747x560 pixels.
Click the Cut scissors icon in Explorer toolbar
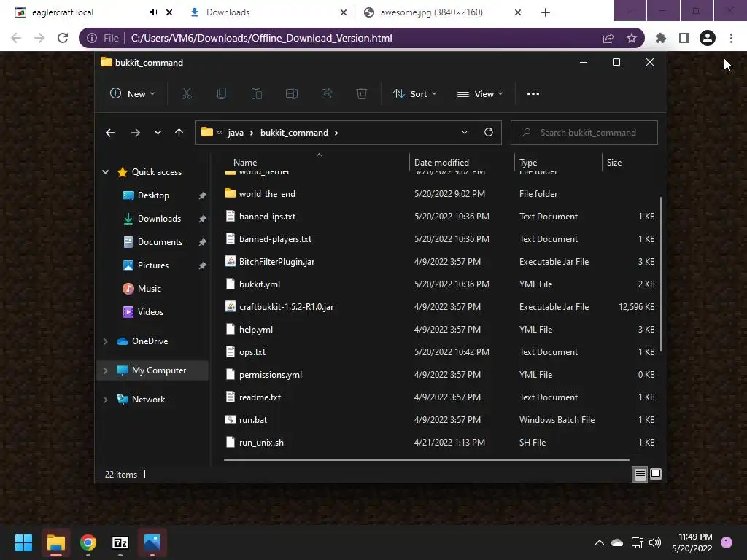pyautogui.click(x=186, y=94)
